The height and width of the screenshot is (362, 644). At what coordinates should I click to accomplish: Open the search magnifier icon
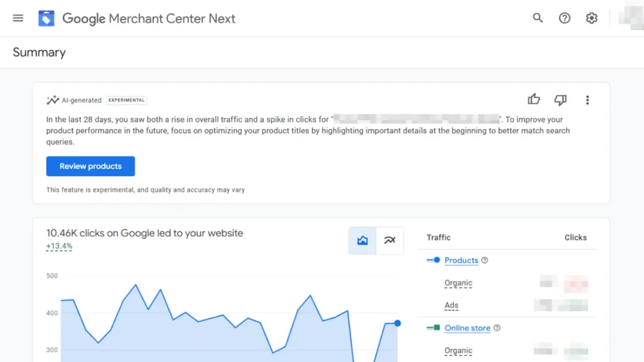(x=538, y=18)
